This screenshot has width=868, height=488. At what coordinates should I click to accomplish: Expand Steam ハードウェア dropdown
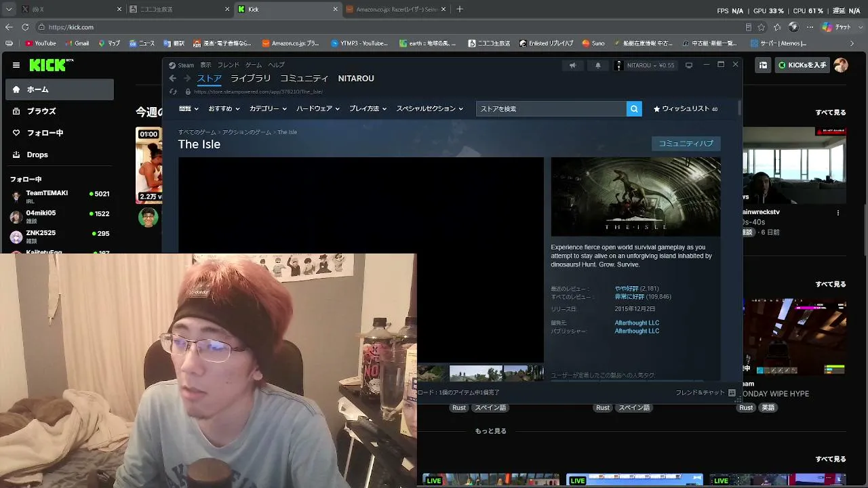(x=317, y=108)
